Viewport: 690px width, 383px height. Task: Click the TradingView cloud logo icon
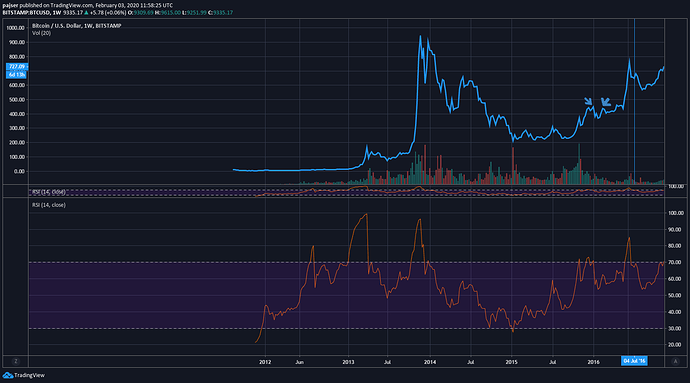coord(8,375)
